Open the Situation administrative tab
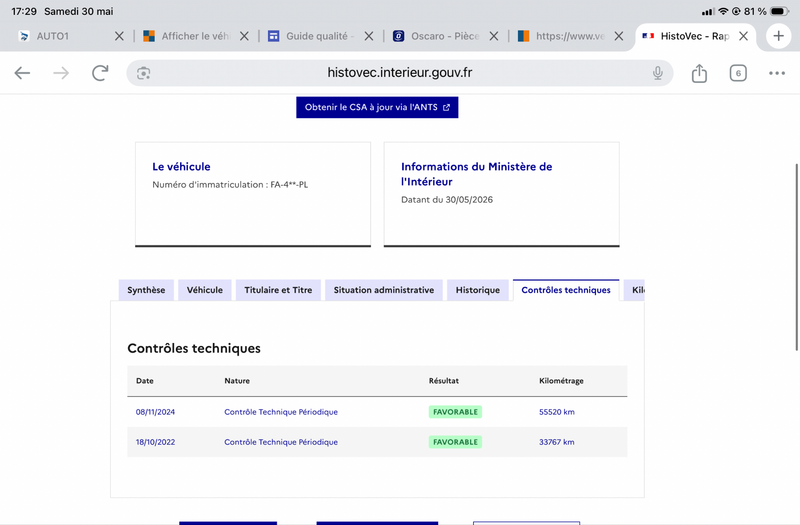Screen dimensions: 800x525 [384, 290]
